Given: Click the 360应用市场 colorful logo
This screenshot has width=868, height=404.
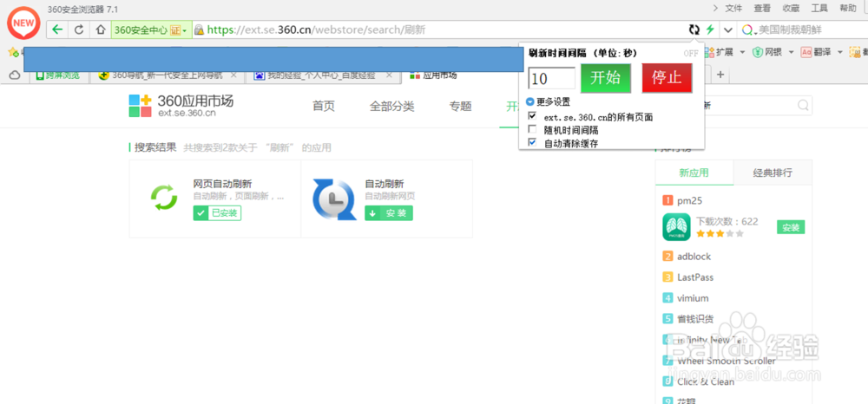Looking at the screenshot, I should point(140,106).
